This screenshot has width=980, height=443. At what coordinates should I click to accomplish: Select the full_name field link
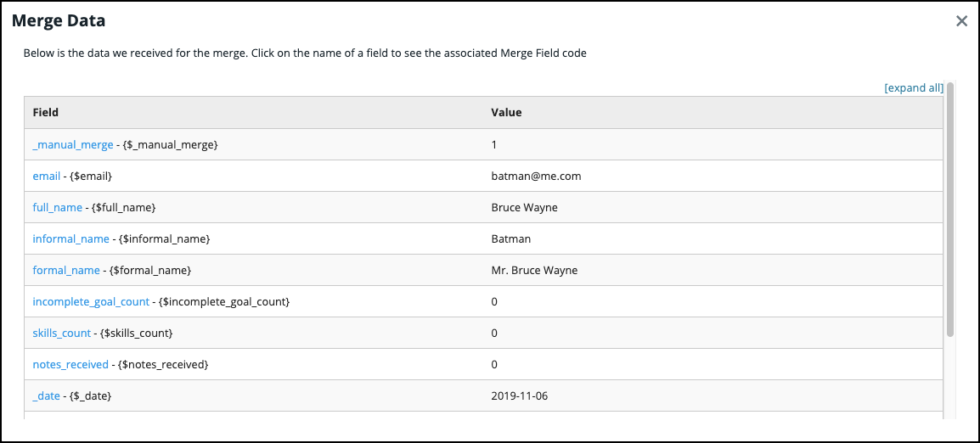(x=58, y=208)
